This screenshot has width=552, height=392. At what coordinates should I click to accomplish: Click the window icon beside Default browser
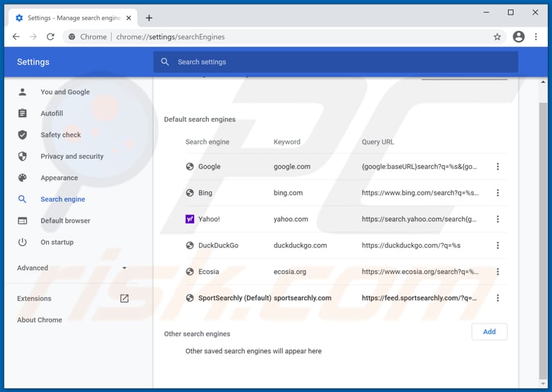(22, 221)
